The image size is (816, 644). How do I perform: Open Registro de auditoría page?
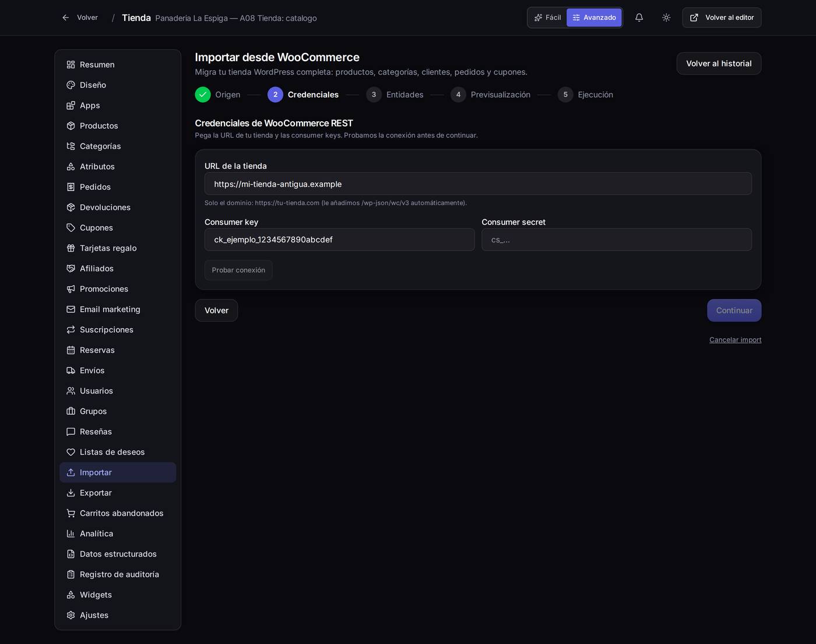click(118, 575)
